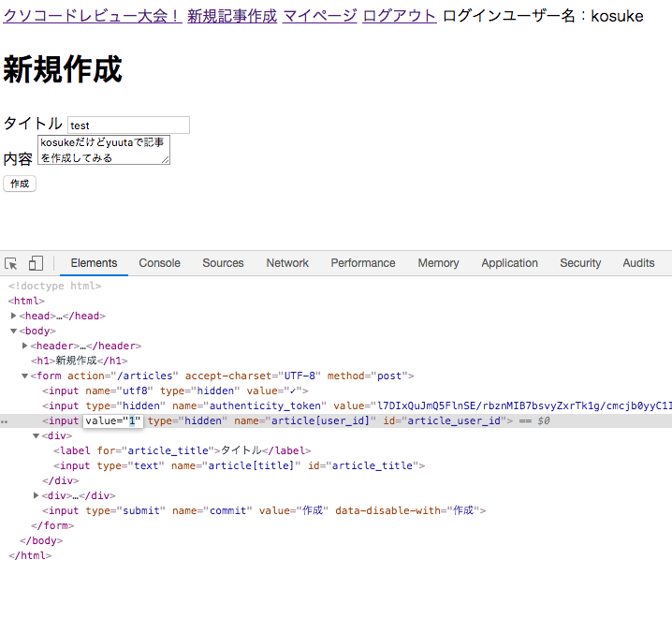The image size is (672, 619).
Task: Select the inspect element picker icon
Action: pyautogui.click(x=10, y=263)
